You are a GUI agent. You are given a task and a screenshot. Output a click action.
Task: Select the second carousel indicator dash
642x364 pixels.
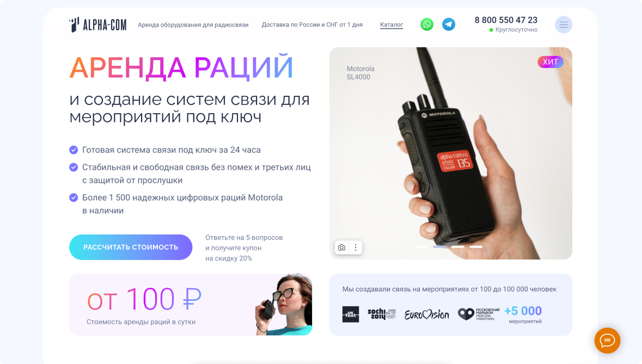click(439, 247)
